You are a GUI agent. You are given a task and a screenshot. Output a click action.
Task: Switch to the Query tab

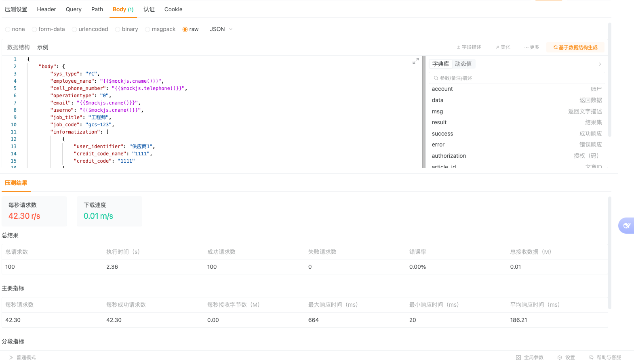click(x=74, y=9)
